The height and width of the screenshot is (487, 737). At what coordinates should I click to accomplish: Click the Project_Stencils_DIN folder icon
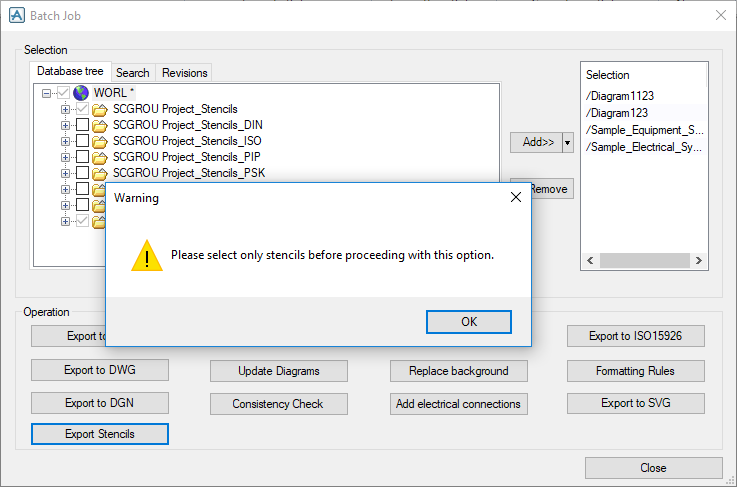click(99, 125)
